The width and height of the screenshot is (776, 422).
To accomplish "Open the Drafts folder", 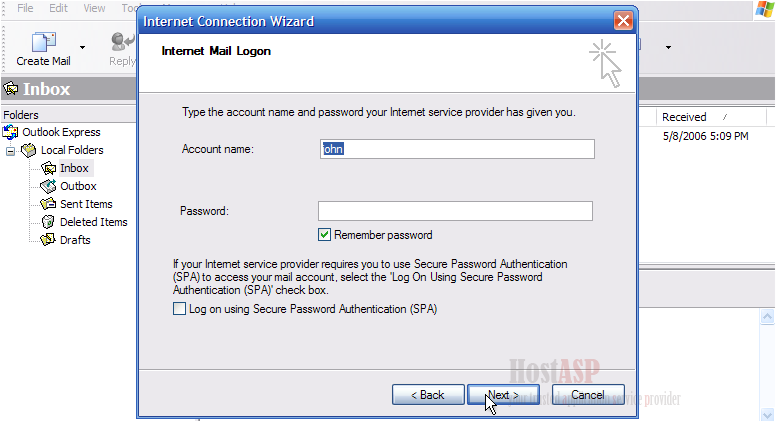I will (x=75, y=240).
